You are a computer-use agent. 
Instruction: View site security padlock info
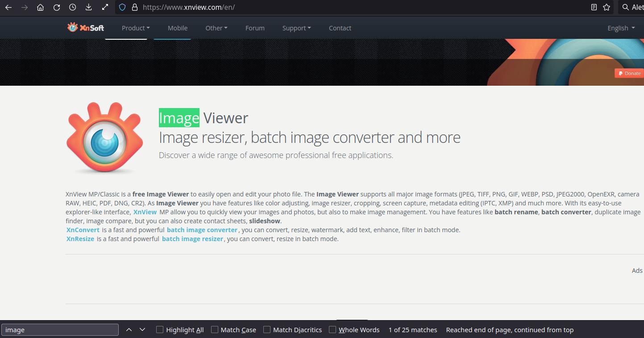(134, 7)
